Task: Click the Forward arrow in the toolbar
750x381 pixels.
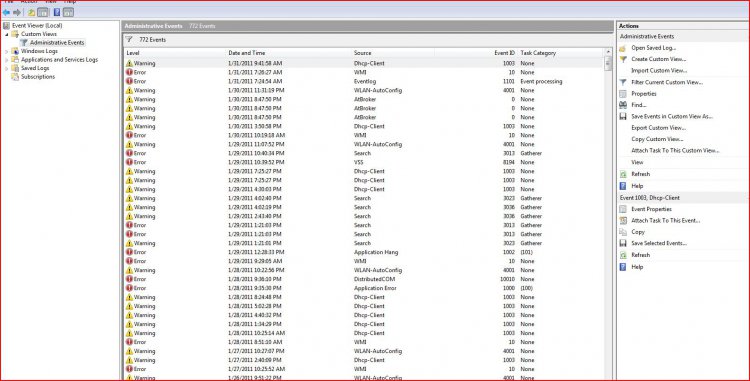Action: (x=17, y=12)
